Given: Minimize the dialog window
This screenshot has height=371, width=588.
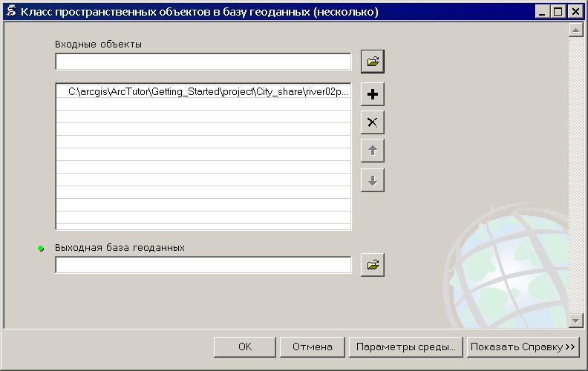Looking at the screenshot, I should point(542,12).
